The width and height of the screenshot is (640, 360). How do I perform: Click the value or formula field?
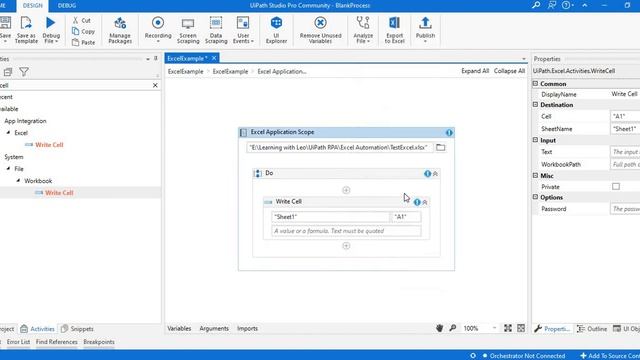pyautogui.click(x=346, y=231)
